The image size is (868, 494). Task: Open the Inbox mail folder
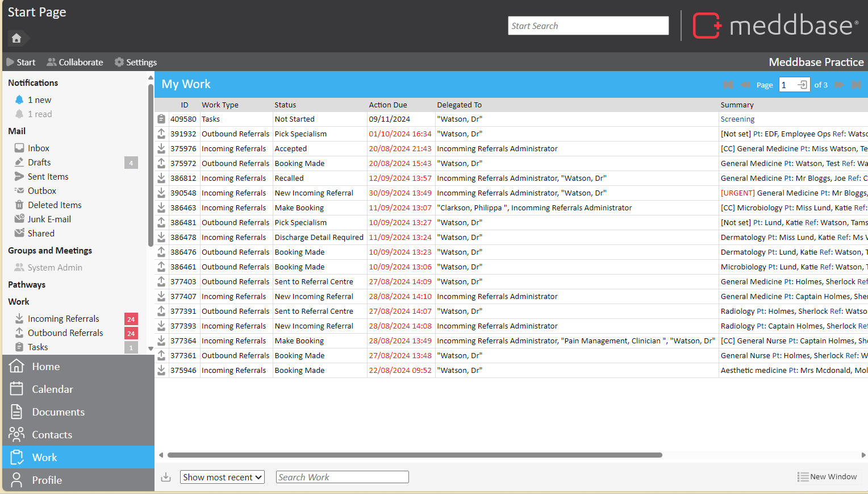coord(38,148)
